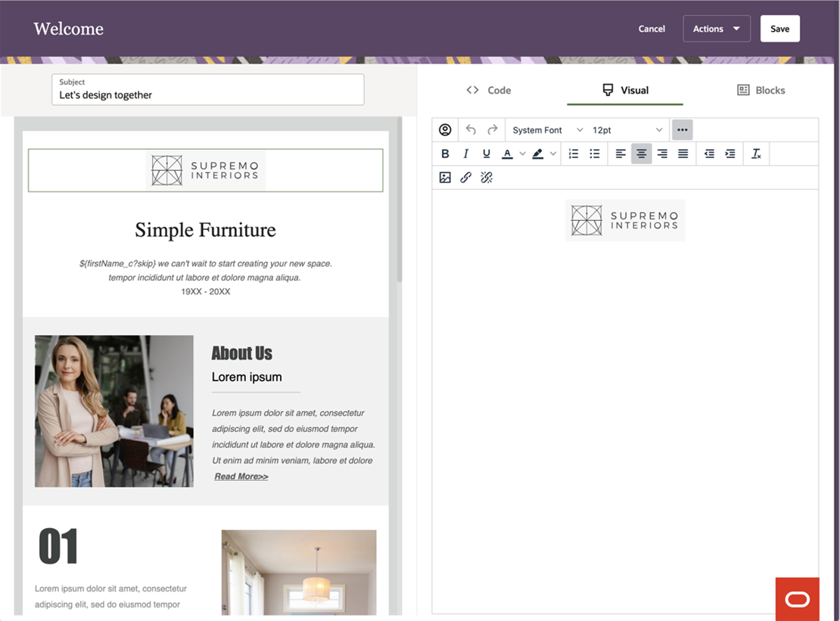This screenshot has height=621, width=840.
Task: Open the text color dropdown arrow
Action: point(522,154)
